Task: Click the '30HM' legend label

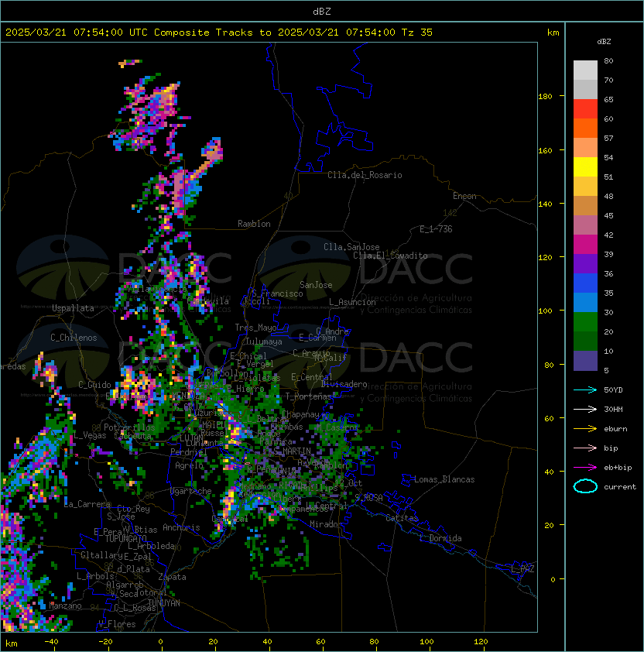Action: click(x=613, y=409)
